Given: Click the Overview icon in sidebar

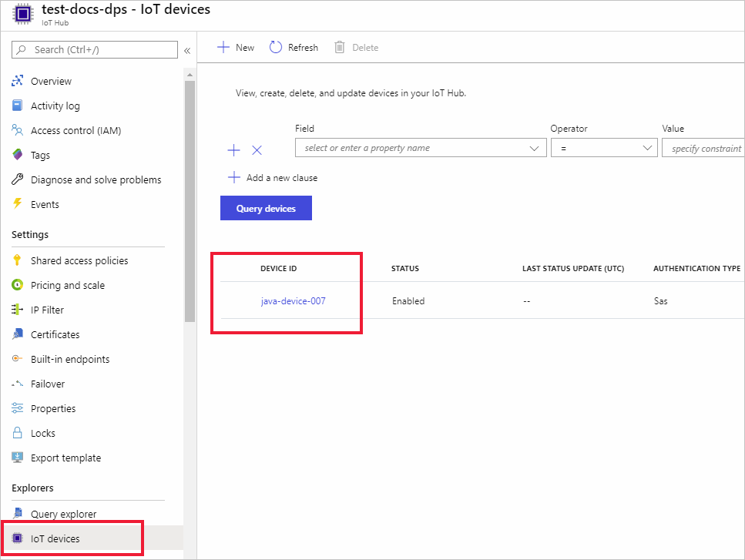Looking at the screenshot, I should click(18, 81).
